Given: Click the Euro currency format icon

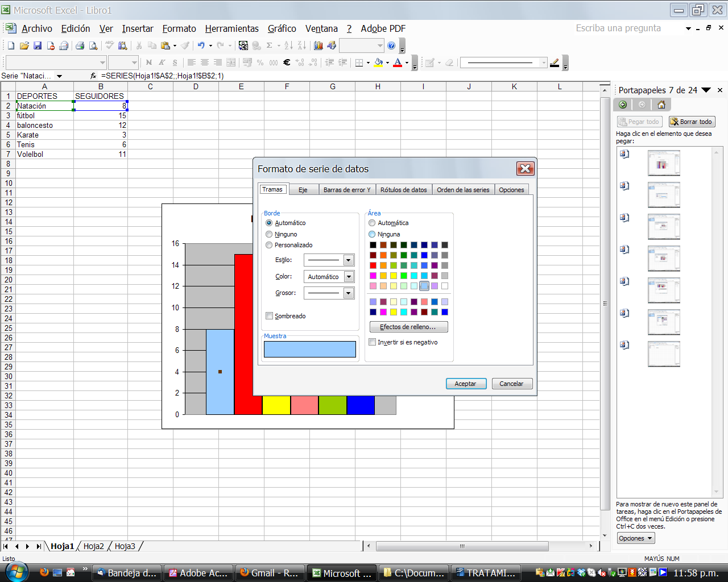Looking at the screenshot, I should point(287,63).
